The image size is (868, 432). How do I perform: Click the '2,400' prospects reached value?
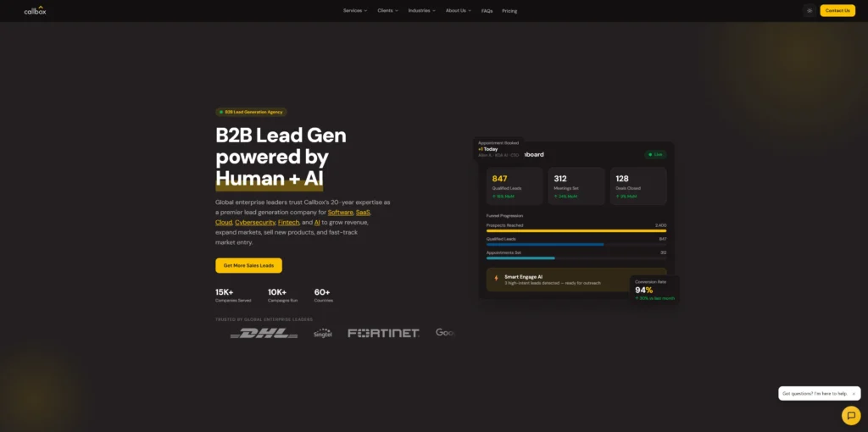(660, 225)
